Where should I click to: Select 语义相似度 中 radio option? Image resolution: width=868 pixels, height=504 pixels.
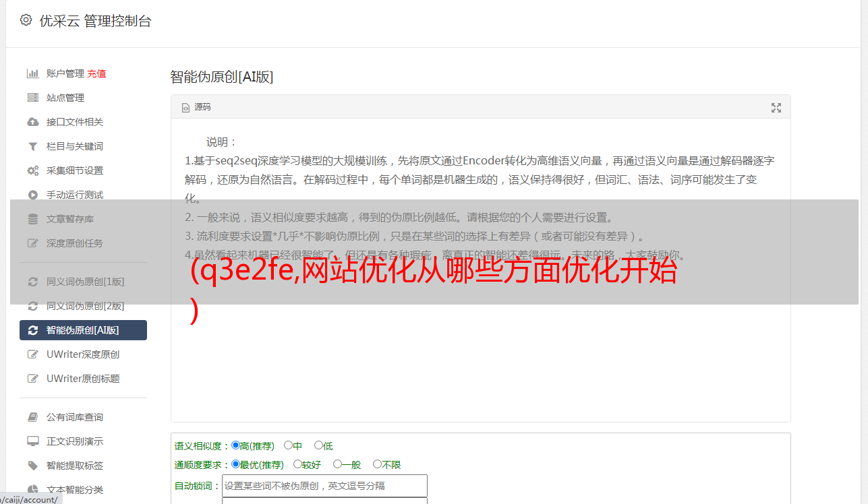(x=288, y=445)
